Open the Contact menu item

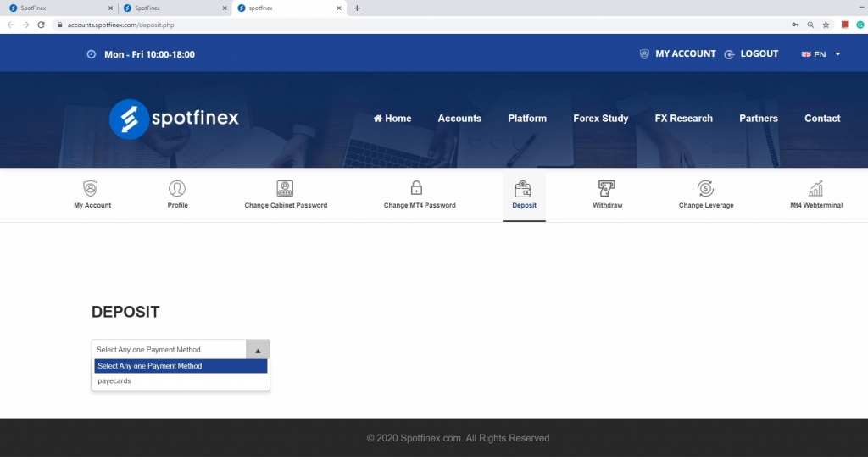click(x=822, y=119)
